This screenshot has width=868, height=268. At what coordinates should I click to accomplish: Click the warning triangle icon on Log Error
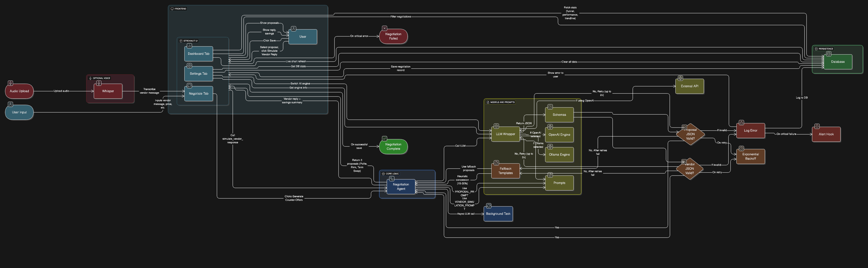tap(741, 123)
